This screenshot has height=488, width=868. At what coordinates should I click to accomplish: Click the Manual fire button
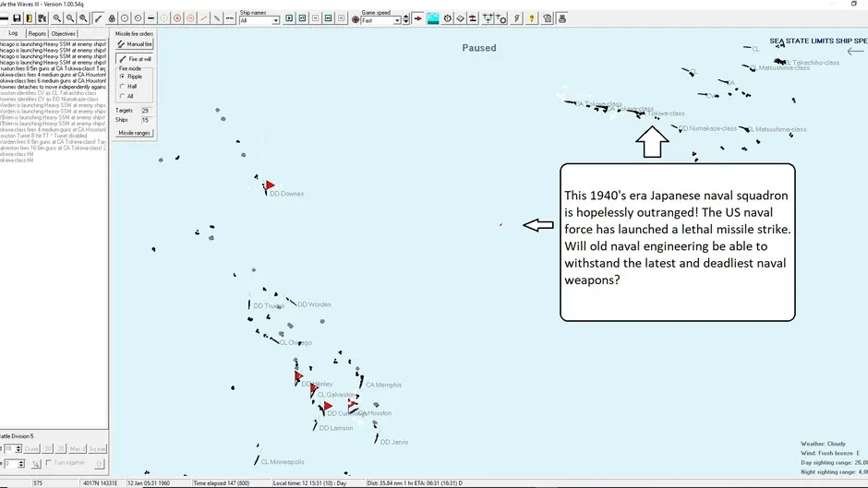point(135,43)
